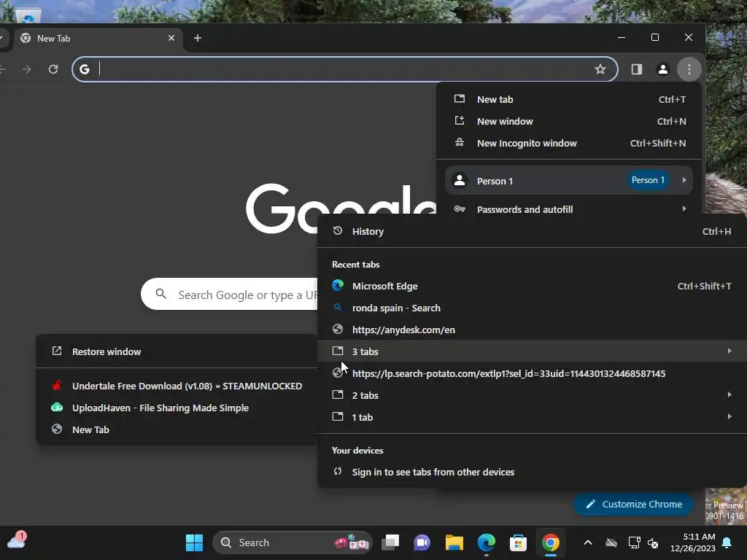Expand the 1 tab recent group

pos(532,417)
